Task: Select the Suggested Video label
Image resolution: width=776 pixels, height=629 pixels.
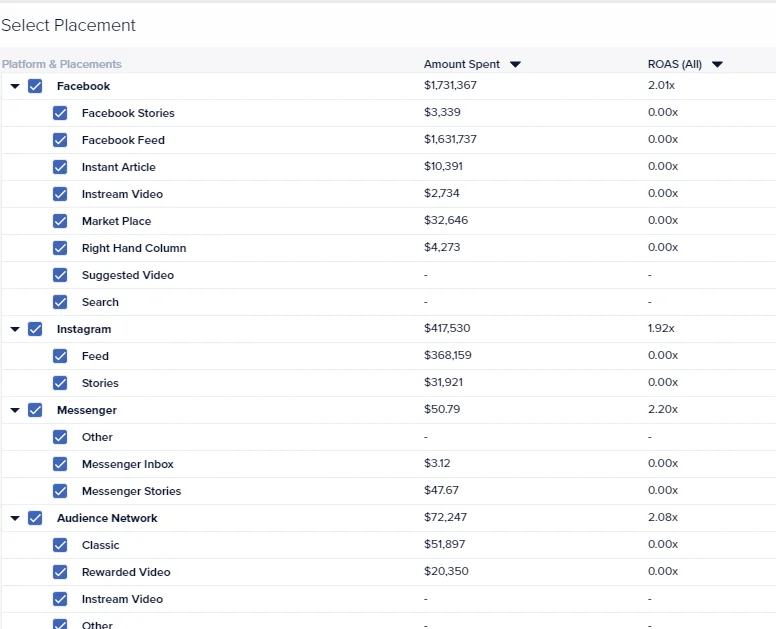Action: [128, 275]
